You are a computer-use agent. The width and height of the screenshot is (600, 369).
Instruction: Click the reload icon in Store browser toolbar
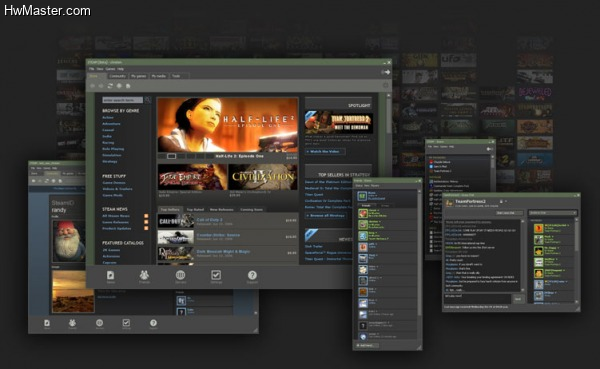point(110,86)
